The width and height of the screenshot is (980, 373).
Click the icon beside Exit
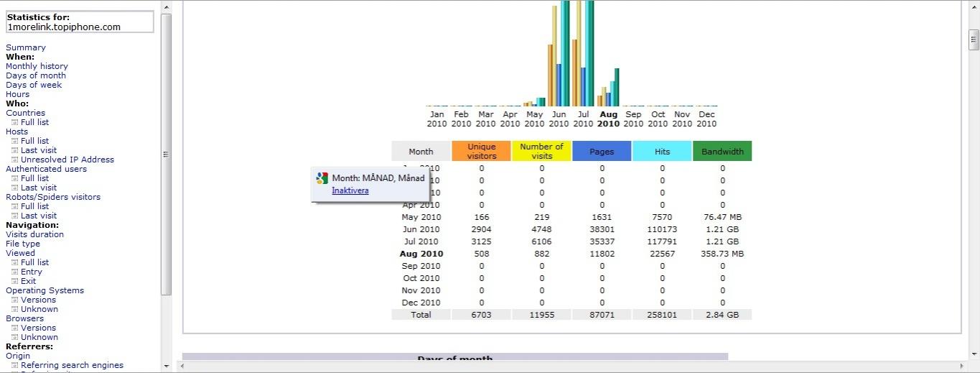14,281
